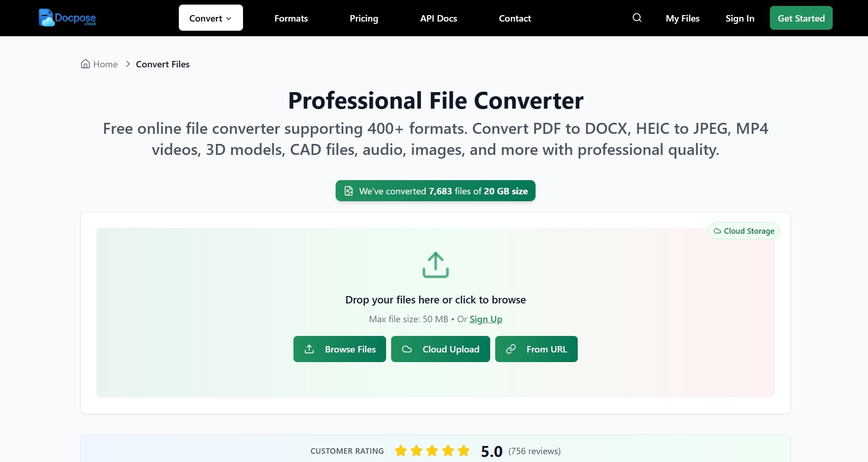
Task: Click the home icon in the breadcrumb
Action: pos(85,64)
